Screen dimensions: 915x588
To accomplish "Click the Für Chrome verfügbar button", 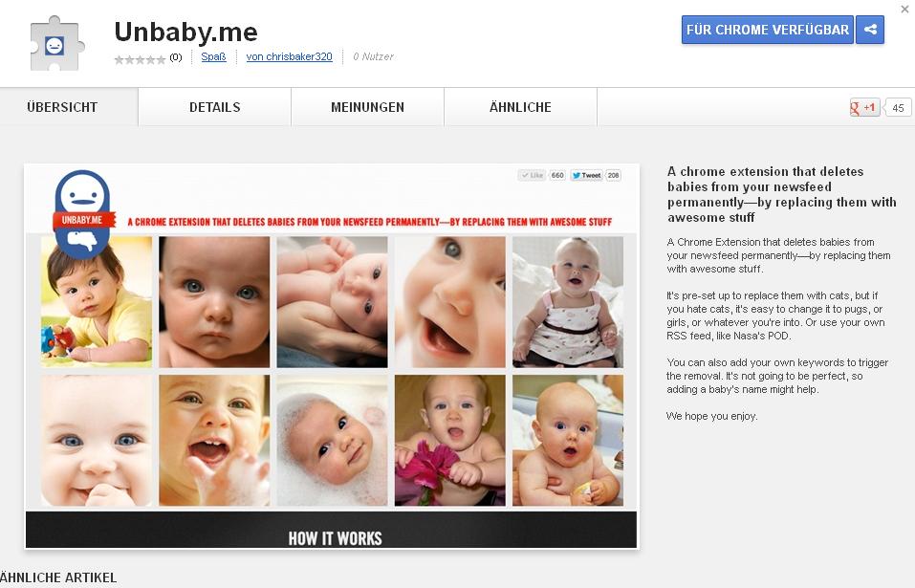I will pyautogui.click(x=768, y=30).
